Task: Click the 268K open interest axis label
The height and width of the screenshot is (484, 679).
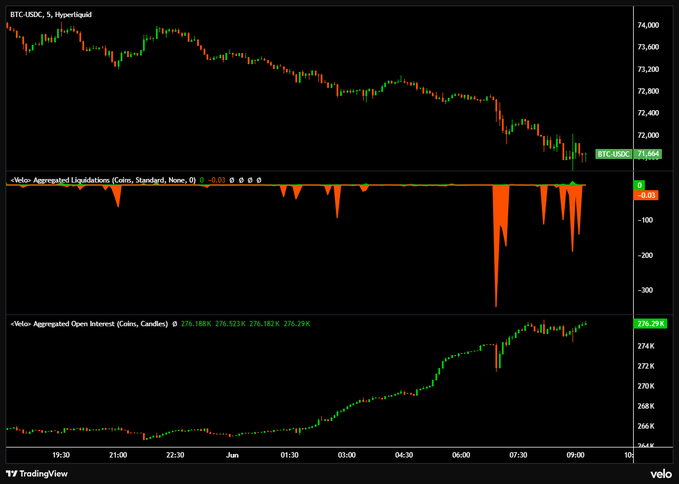Action: point(646,406)
